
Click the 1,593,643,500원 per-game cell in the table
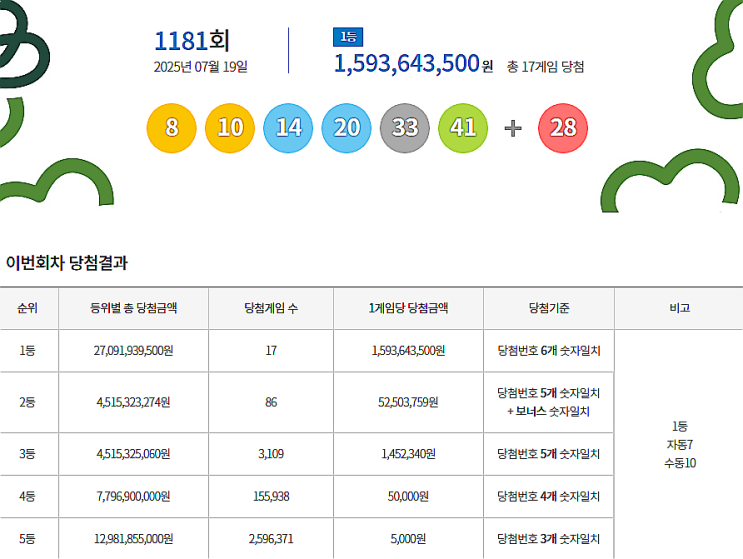pos(408,351)
